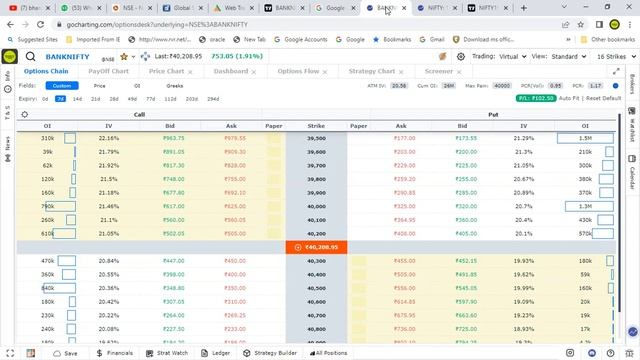Select the Custom fields option
The image size is (640, 360).
click(x=62, y=86)
